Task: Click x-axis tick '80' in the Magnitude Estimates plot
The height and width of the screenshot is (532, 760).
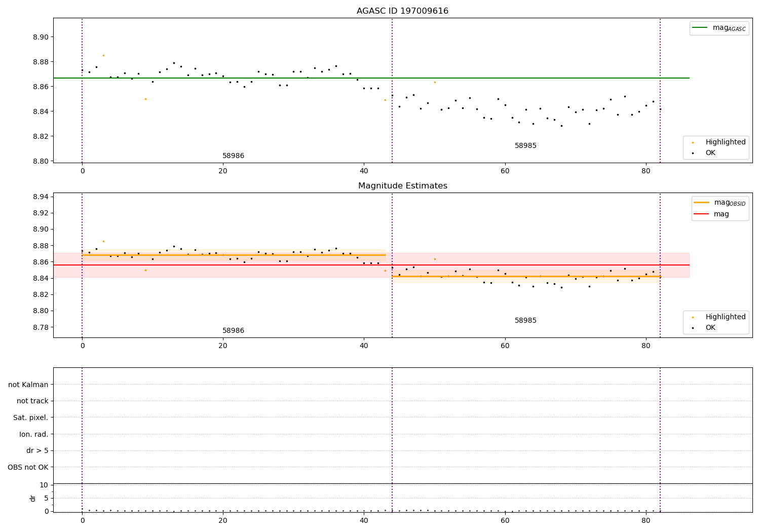Action: click(x=645, y=346)
